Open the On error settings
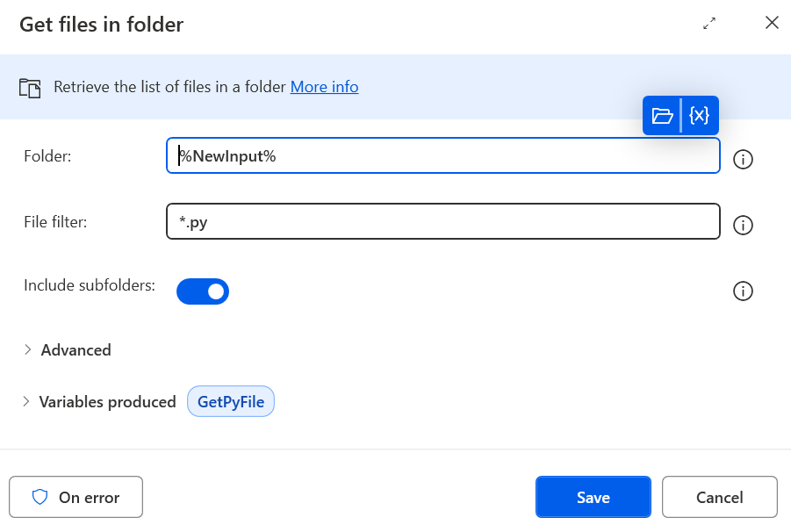Image resolution: width=791 pixels, height=532 pixels. click(x=76, y=497)
